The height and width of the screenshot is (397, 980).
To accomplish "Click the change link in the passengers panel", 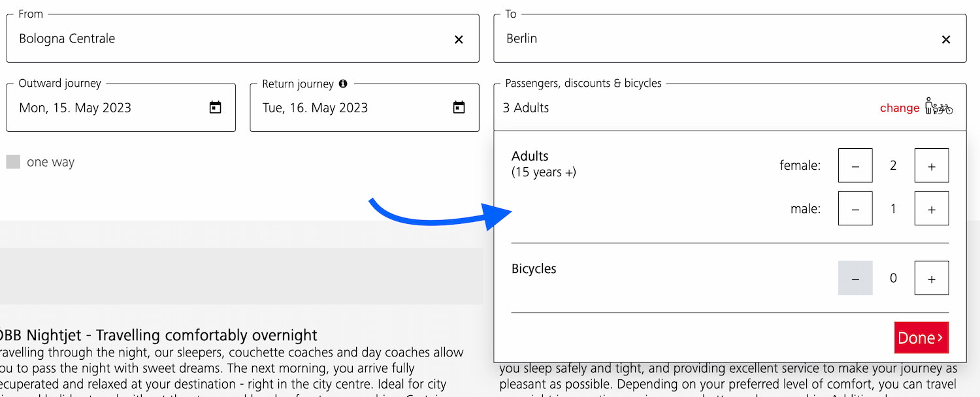I will tap(900, 108).
